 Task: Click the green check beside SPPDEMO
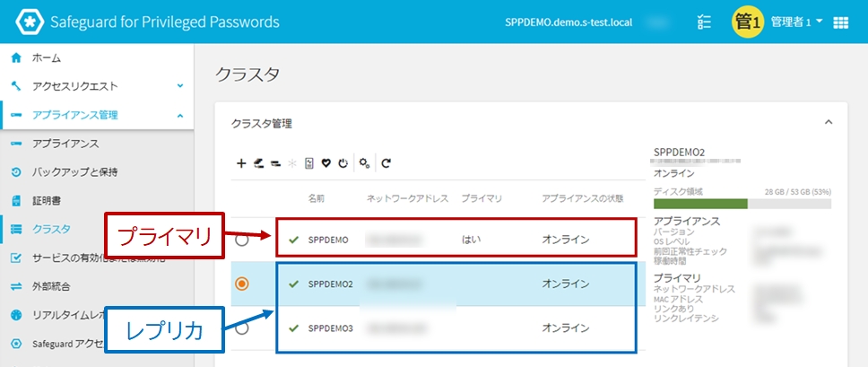tap(294, 240)
